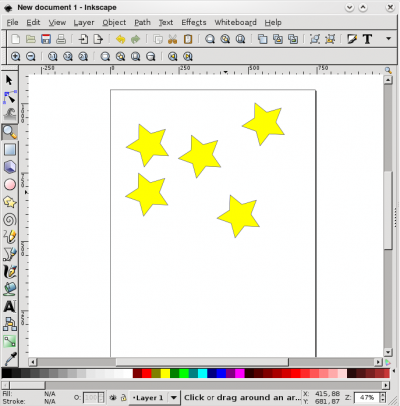Screen dimensions: 400x406
Task: Ungroup selected objects icon
Action: click(330, 39)
